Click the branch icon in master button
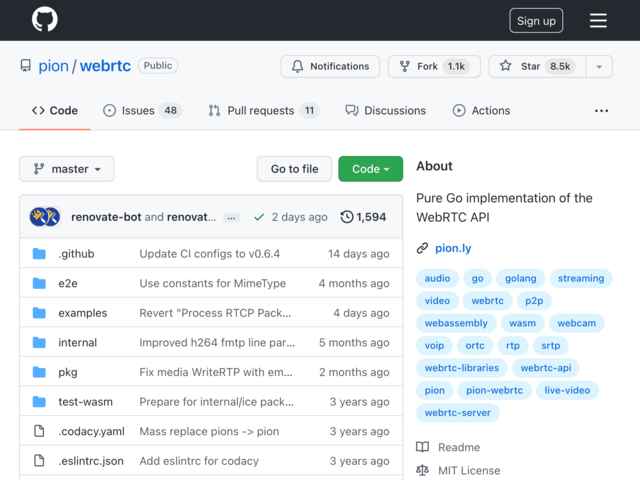Image resolution: width=640 pixels, height=480 pixels. point(39,169)
